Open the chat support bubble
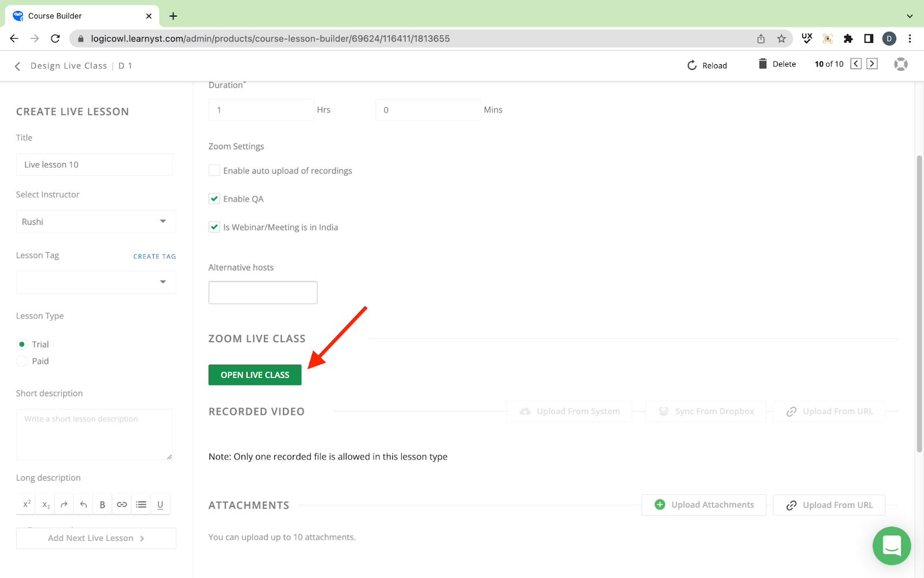 tap(891, 545)
